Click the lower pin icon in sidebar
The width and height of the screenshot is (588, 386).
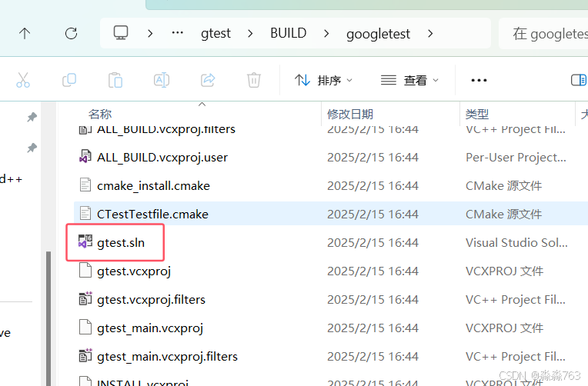tap(32, 148)
